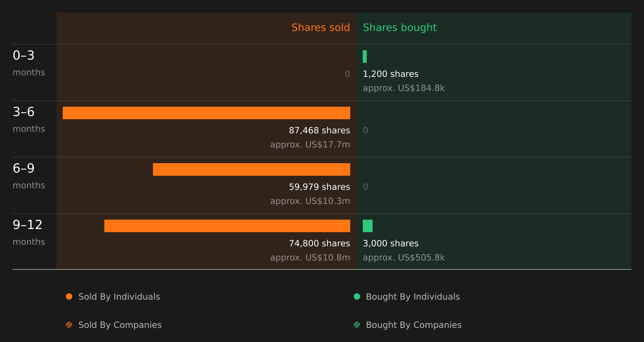644x342 pixels.
Task: Select the 6–9 months orange sold bar
Action: pyautogui.click(x=251, y=169)
